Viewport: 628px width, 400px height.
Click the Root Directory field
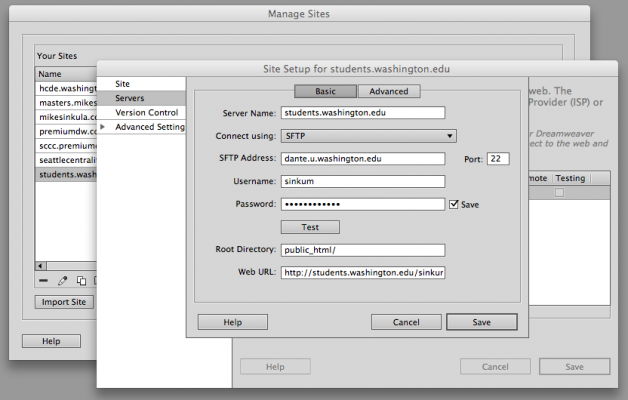[x=363, y=250]
